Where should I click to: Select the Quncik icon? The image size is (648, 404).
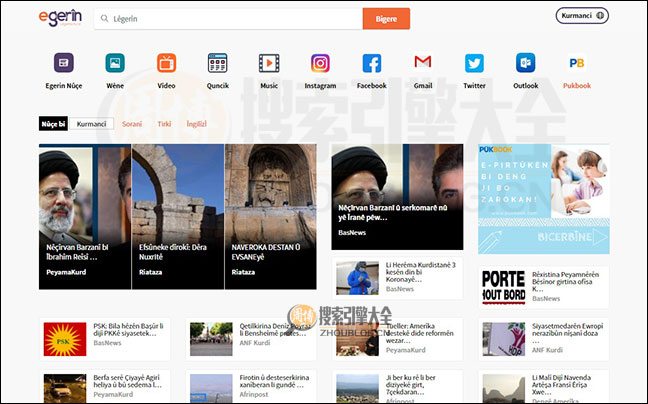click(217, 64)
